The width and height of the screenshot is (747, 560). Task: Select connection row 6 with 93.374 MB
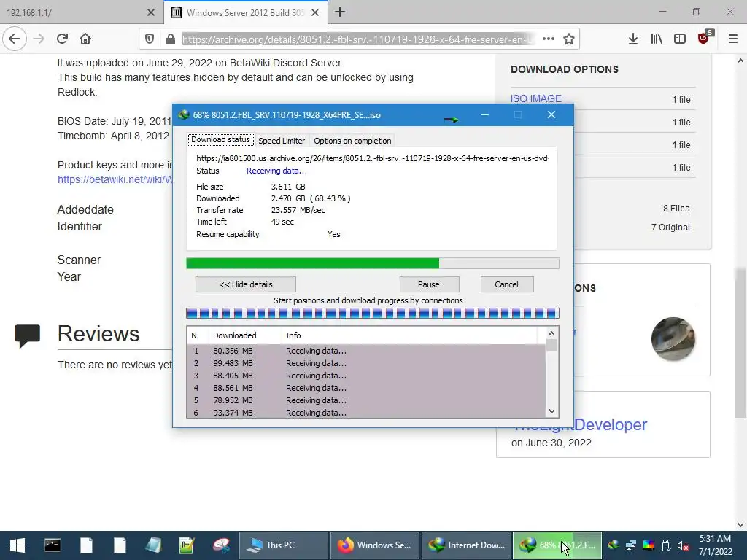(x=366, y=413)
